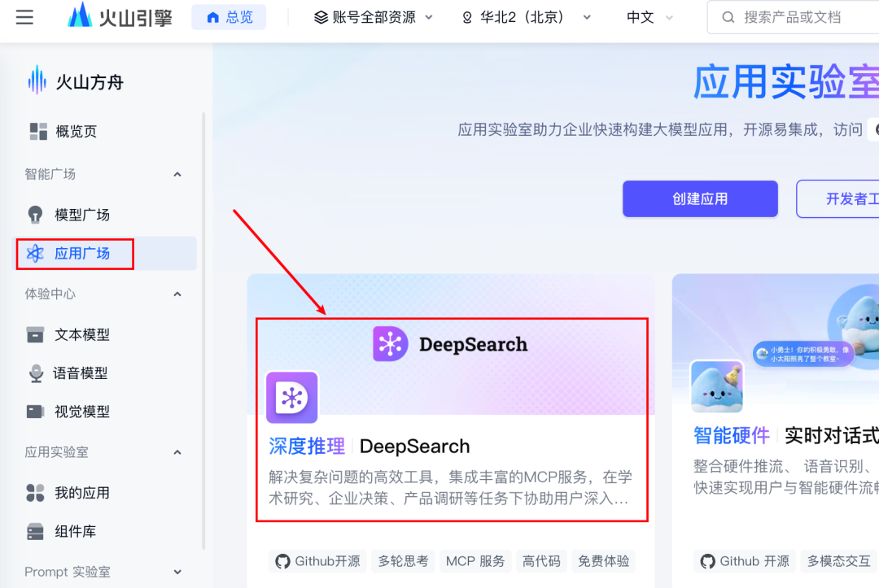Click the 我的应用 four-dots icon
The image size is (879, 588).
point(35,493)
